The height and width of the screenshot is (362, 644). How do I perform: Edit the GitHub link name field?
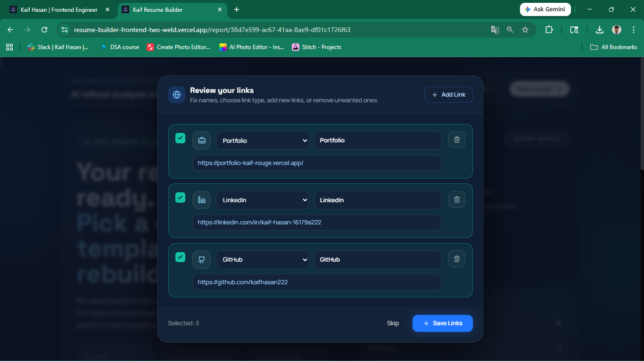pyautogui.click(x=378, y=260)
